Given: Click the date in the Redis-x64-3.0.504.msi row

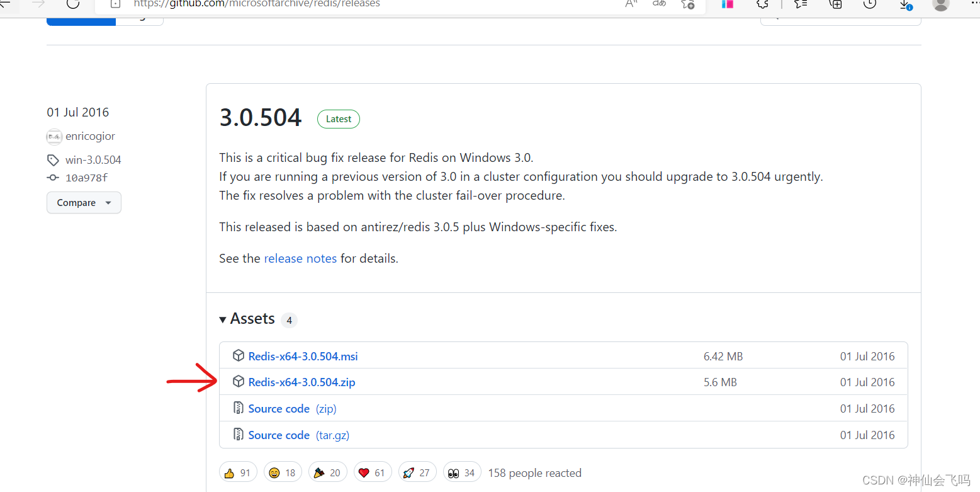Looking at the screenshot, I should coord(867,357).
